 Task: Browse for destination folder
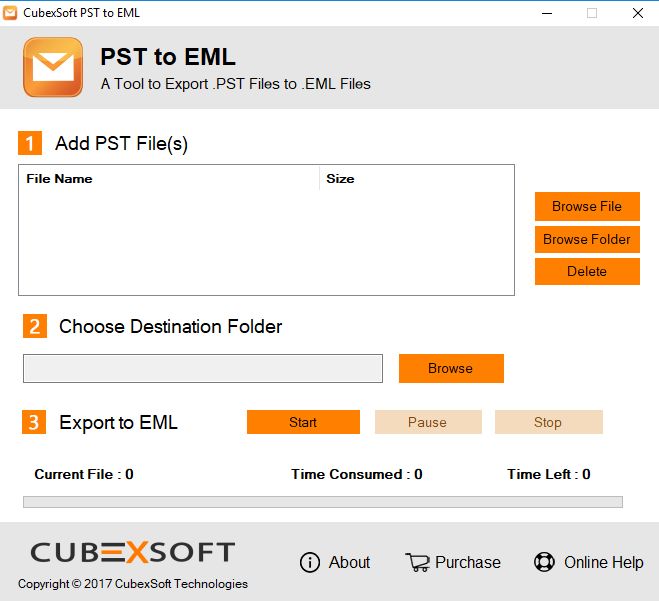451,369
